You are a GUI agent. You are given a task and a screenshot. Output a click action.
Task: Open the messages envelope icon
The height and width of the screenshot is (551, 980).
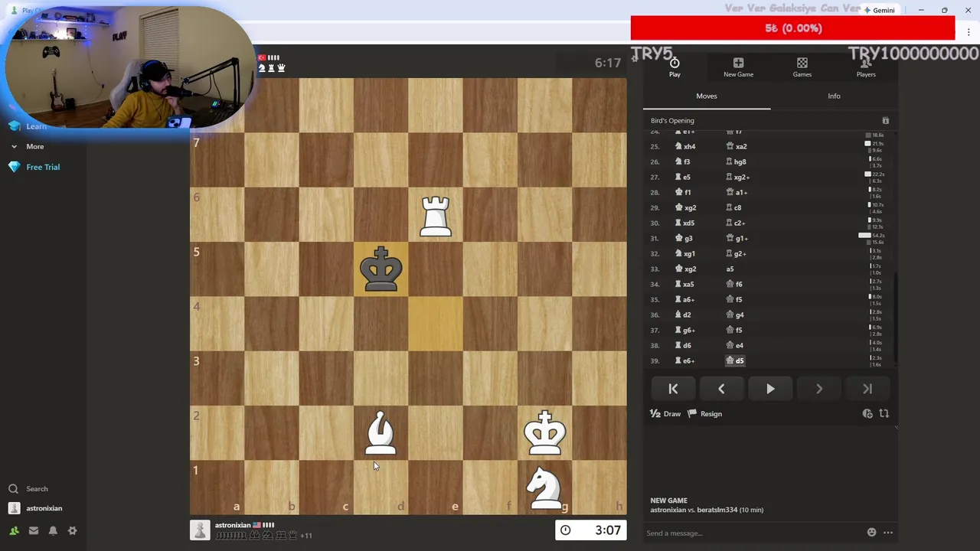click(34, 530)
